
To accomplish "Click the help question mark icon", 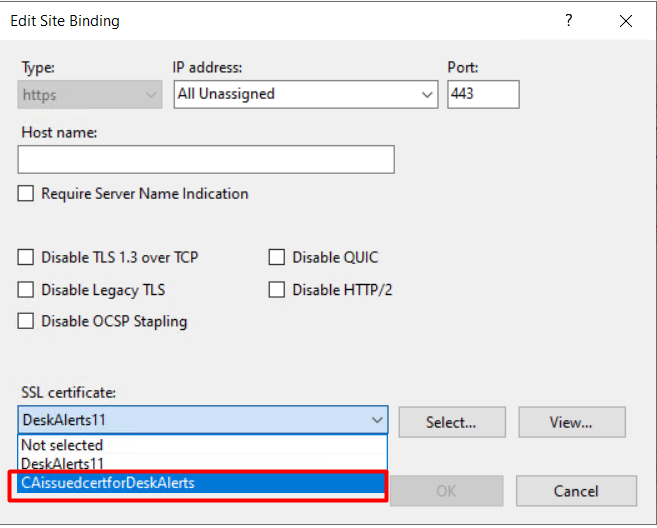I will click(x=569, y=20).
